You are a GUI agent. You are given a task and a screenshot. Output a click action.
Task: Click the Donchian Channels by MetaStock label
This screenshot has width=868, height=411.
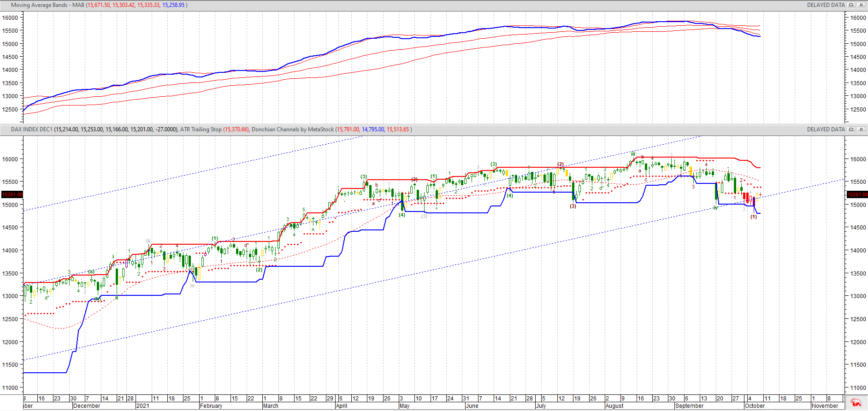(x=292, y=129)
